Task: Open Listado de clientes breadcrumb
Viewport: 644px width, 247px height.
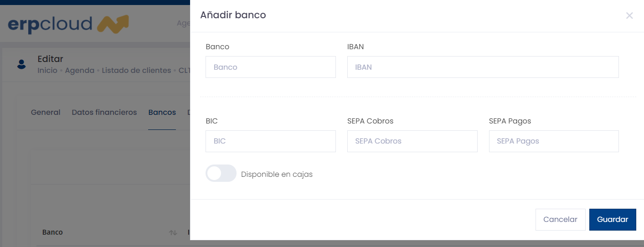Action: click(x=136, y=71)
